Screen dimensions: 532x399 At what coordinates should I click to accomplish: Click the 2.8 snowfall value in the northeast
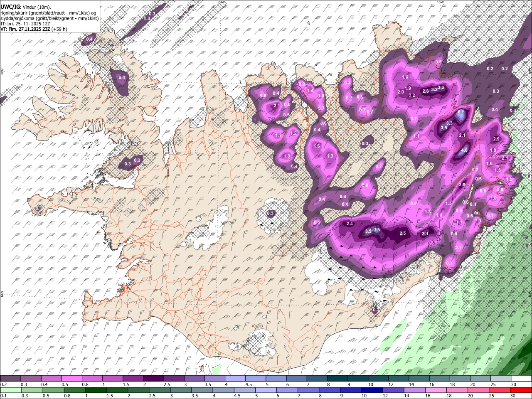pyautogui.click(x=426, y=91)
